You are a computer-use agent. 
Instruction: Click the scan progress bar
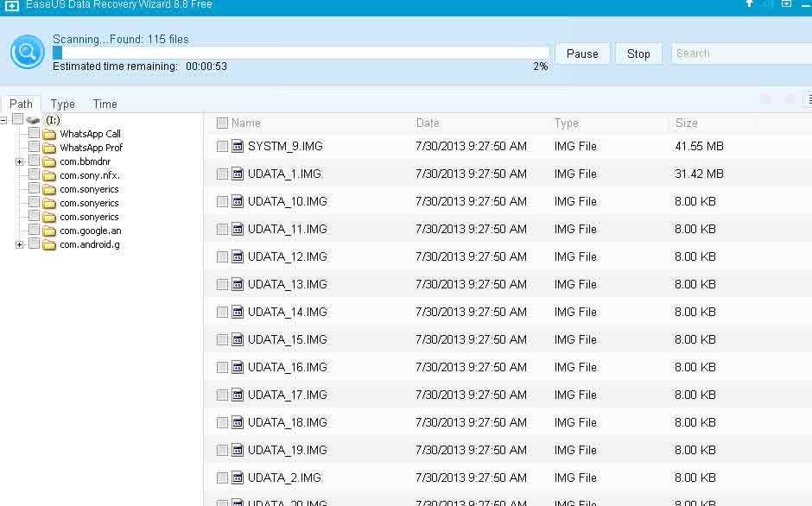click(x=302, y=52)
